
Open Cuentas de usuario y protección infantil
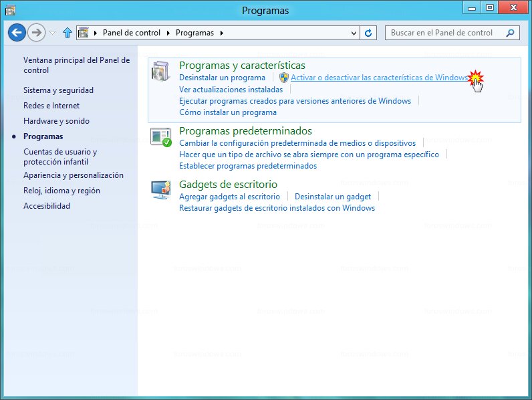[60, 157]
